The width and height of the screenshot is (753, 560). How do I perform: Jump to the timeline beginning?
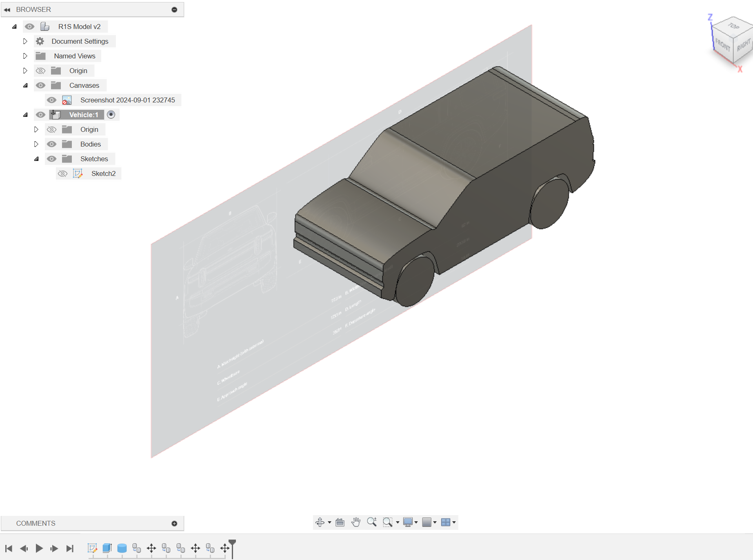[9, 548]
